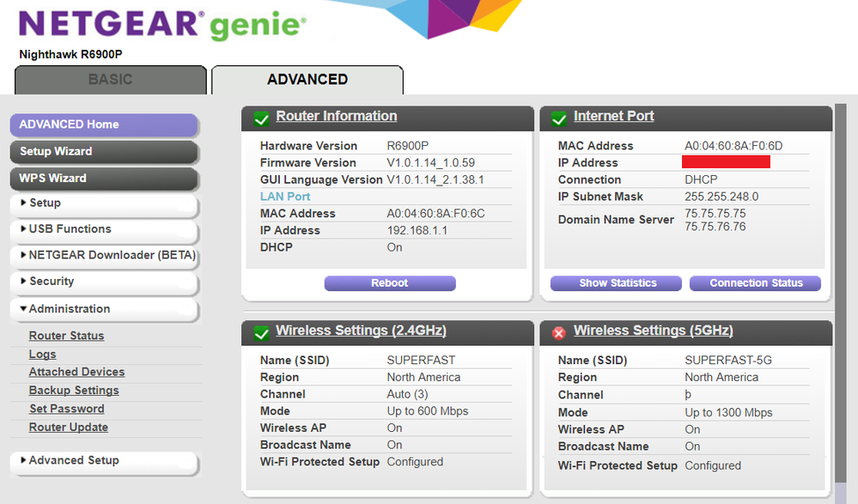858x504 pixels.
Task: Click the LAN Port label
Action: pos(285,197)
